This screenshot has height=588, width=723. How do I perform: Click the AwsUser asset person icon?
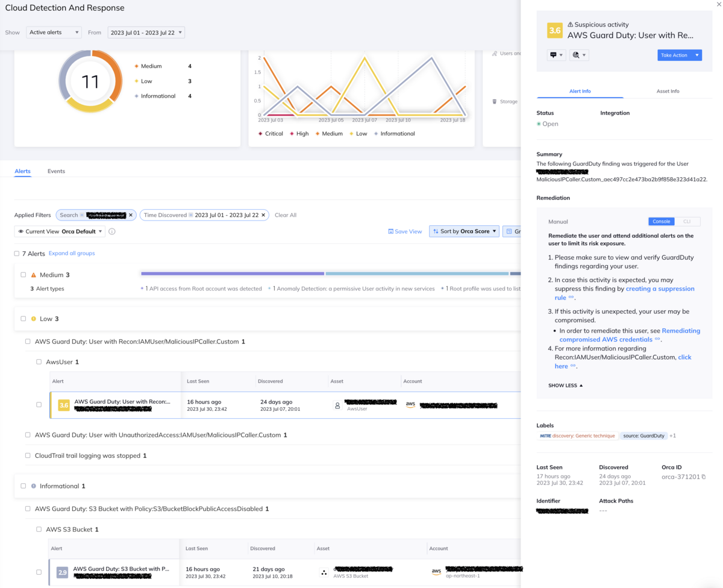337,405
